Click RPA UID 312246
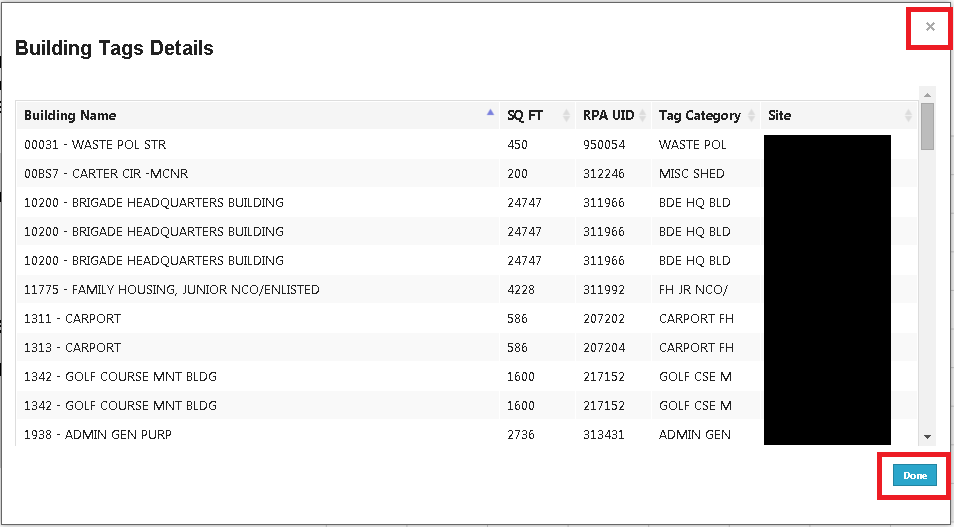954x527 pixels. coord(604,173)
